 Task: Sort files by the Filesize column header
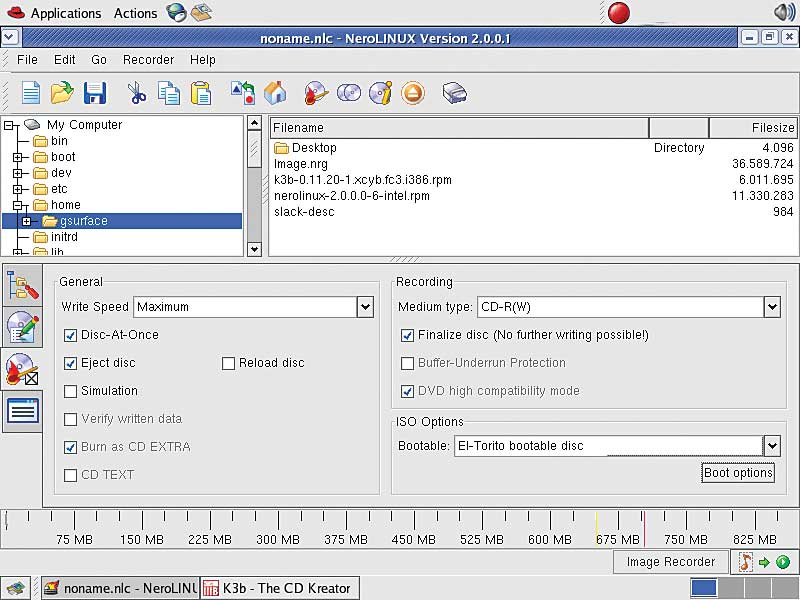tap(753, 128)
